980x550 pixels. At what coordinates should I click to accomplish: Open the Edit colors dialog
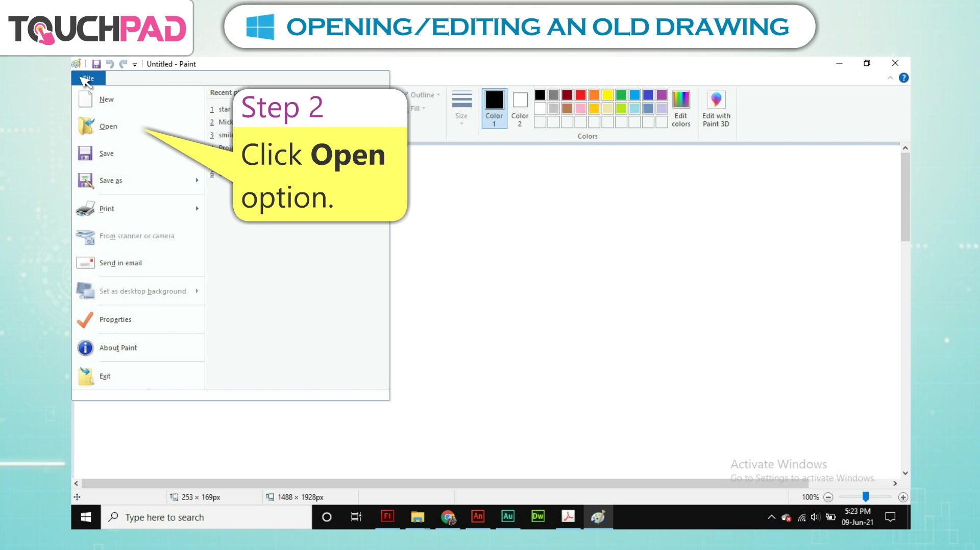coord(681,109)
